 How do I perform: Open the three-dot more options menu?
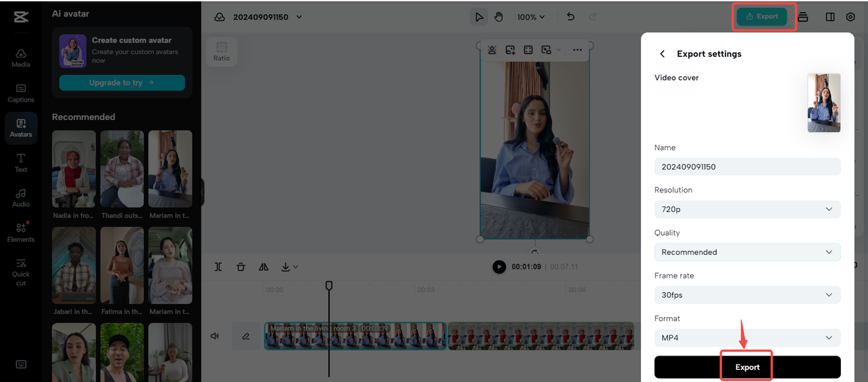[x=577, y=49]
